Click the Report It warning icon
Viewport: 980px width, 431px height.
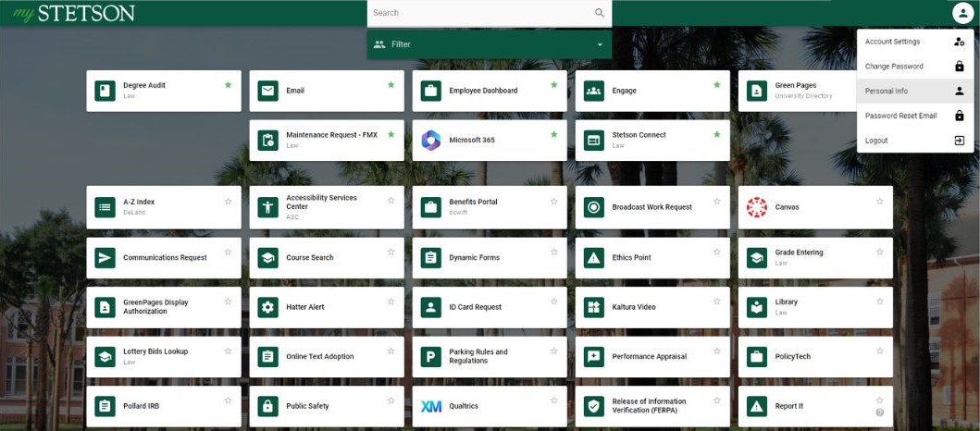pos(758,406)
